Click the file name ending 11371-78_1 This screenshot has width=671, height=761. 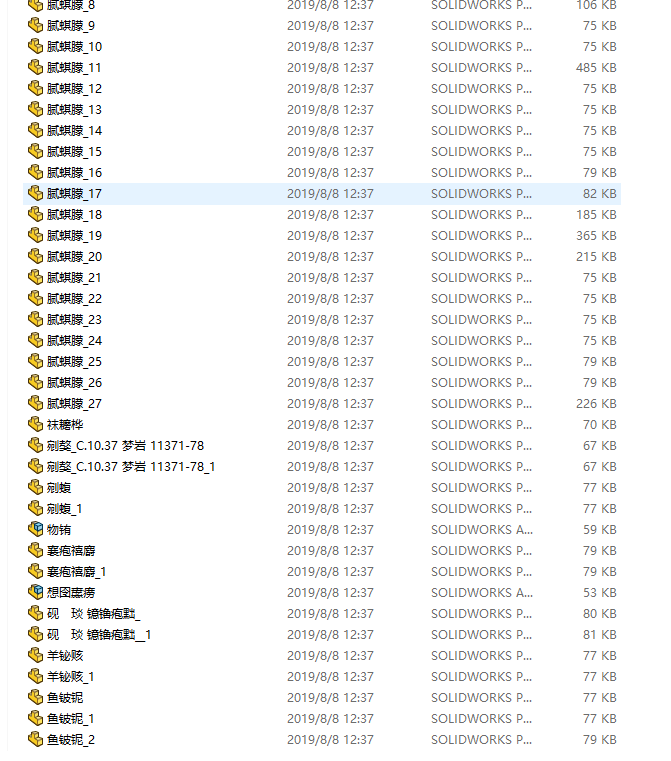coord(131,466)
